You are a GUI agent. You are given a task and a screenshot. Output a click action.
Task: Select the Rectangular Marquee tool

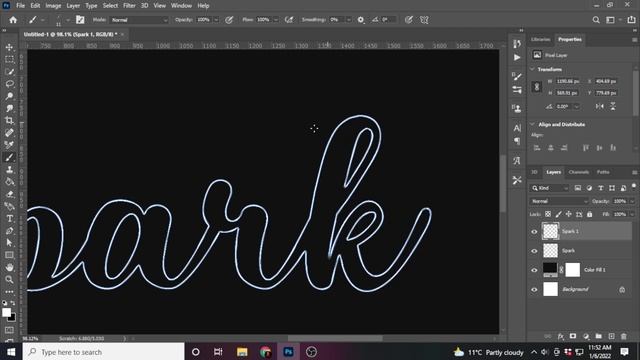click(9, 60)
